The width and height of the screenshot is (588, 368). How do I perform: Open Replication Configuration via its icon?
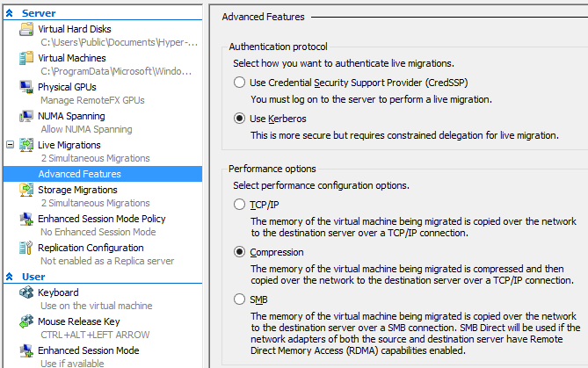click(26, 248)
